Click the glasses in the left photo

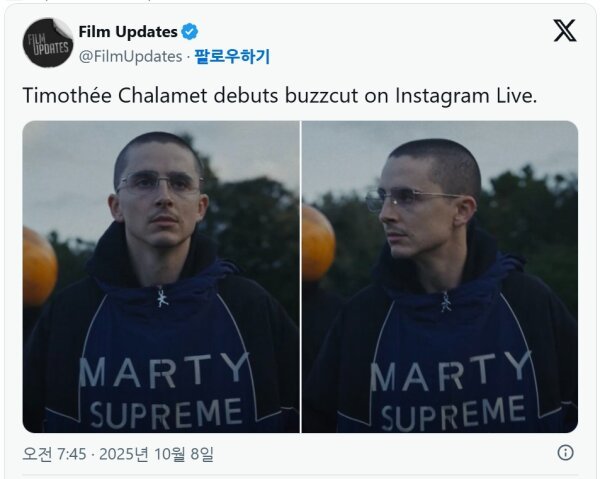[159, 183]
